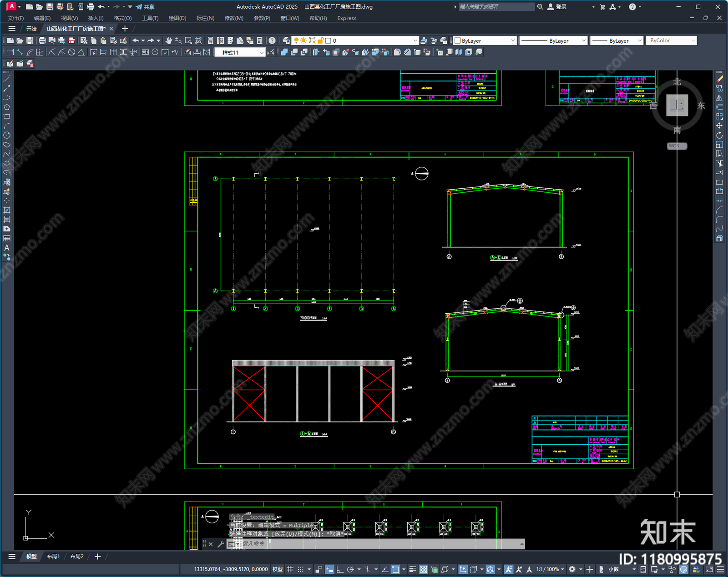Click the Rotate tool in modify toolbar

click(x=719, y=135)
